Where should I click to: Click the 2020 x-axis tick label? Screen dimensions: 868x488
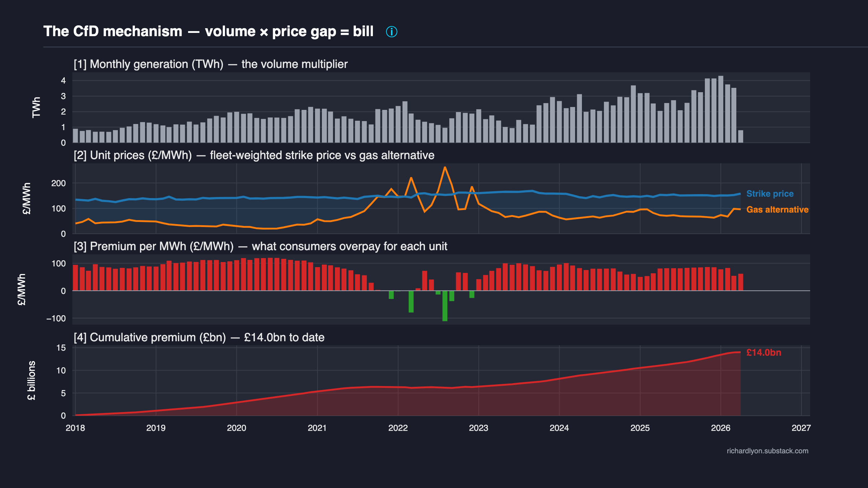coord(237,428)
